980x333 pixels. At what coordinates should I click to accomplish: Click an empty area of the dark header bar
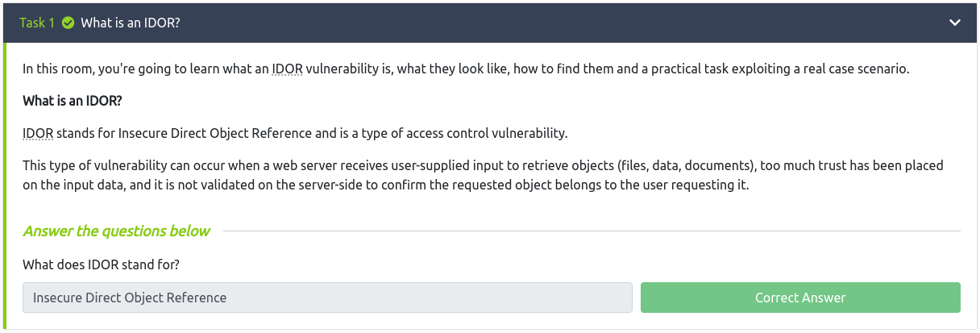pyautogui.click(x=564, y=23)
